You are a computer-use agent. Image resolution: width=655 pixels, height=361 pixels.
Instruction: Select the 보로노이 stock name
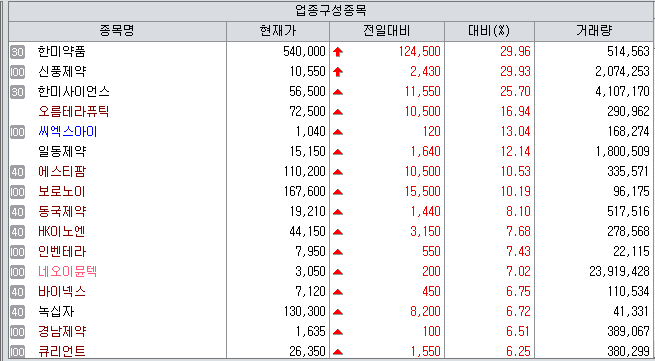(61, 192)
